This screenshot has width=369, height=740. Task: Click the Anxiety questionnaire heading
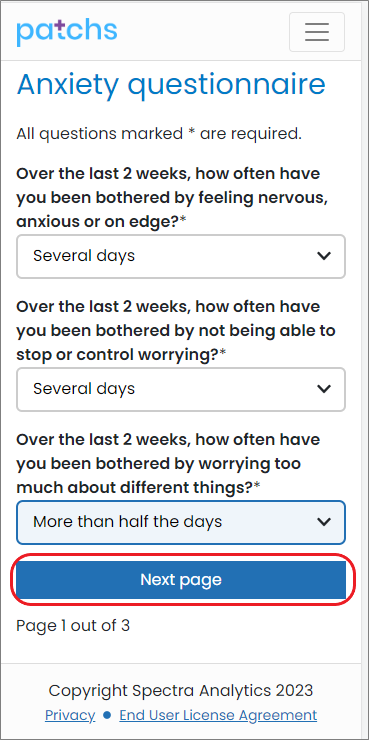[171, 85]
